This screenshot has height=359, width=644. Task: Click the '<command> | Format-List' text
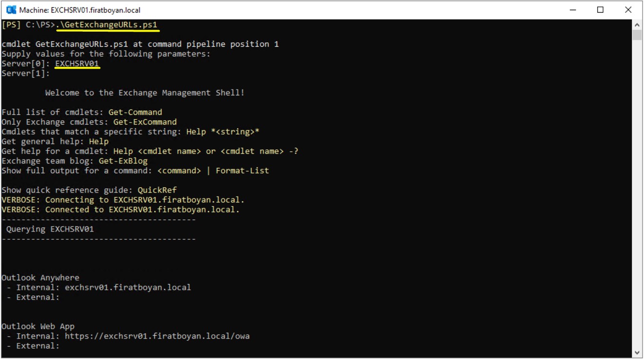213,171
